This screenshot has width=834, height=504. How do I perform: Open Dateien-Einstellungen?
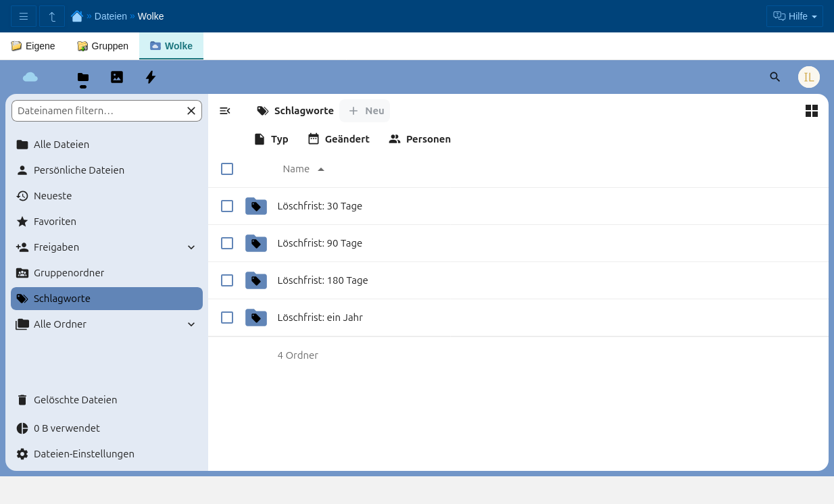pos(84,454)
